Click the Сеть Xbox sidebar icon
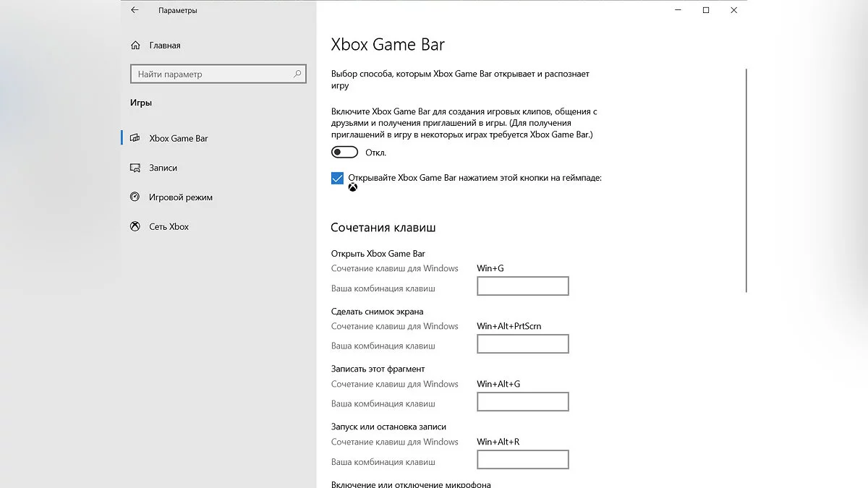The image size is (868, 488). coord(135,226)
